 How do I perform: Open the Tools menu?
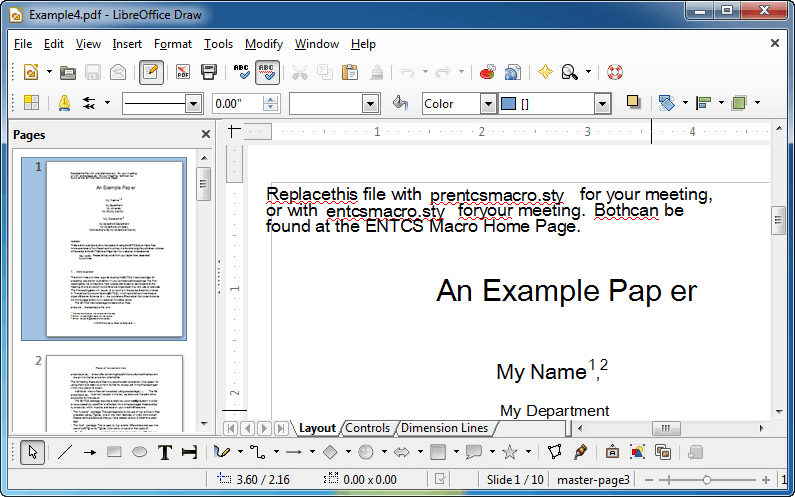point(218,44)
